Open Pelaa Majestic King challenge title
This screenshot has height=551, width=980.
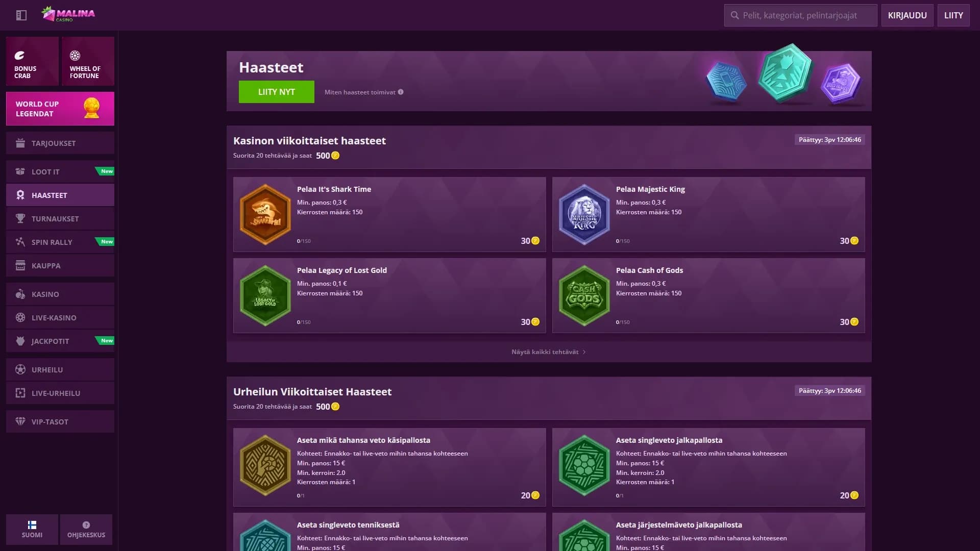point(650,189)
